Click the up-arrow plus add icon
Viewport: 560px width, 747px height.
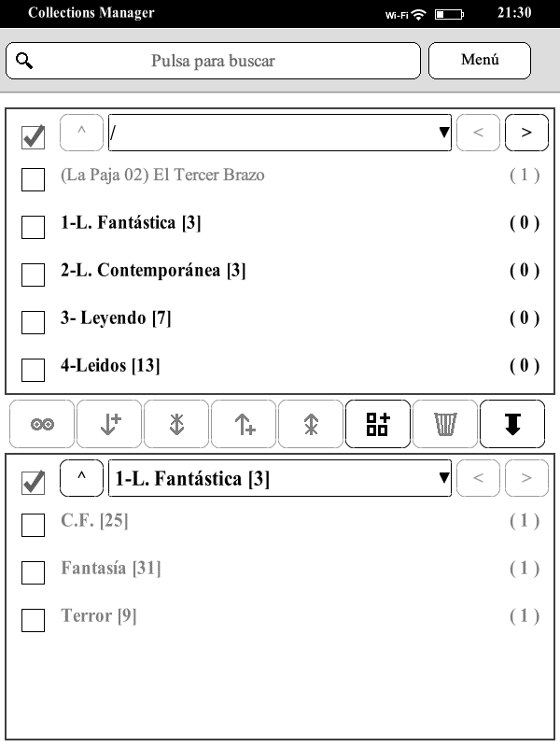(244, 425)
